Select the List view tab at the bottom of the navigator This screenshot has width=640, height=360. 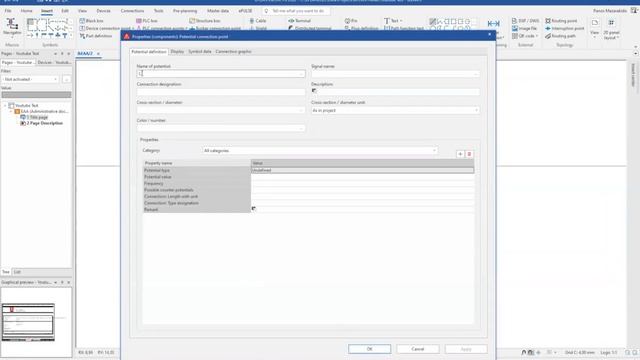point(17,272)
